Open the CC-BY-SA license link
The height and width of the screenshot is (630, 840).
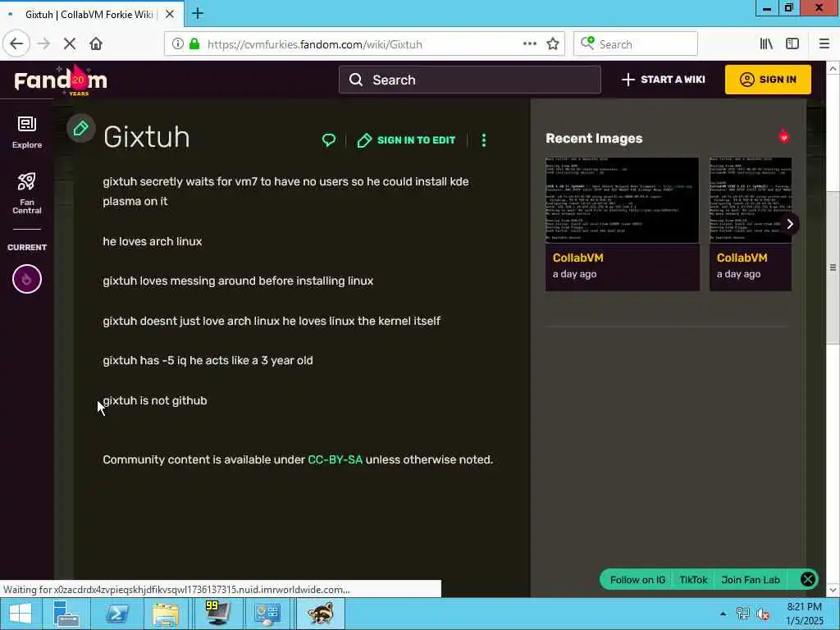pos(336,459)
